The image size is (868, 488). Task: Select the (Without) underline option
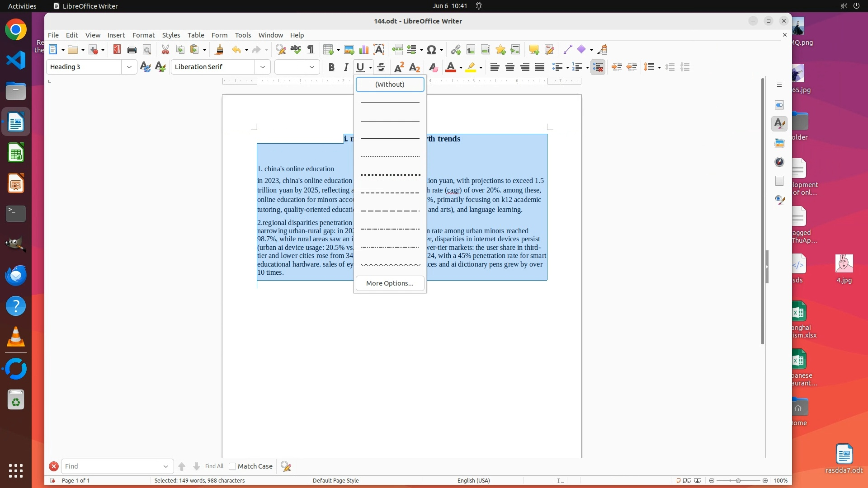coord(390,84)
